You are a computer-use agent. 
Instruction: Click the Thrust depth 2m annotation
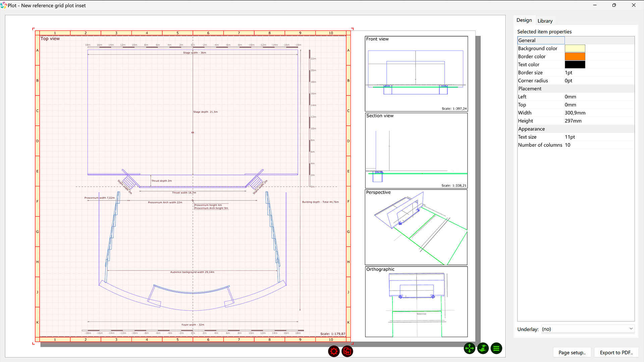click(x=161, y=181)
